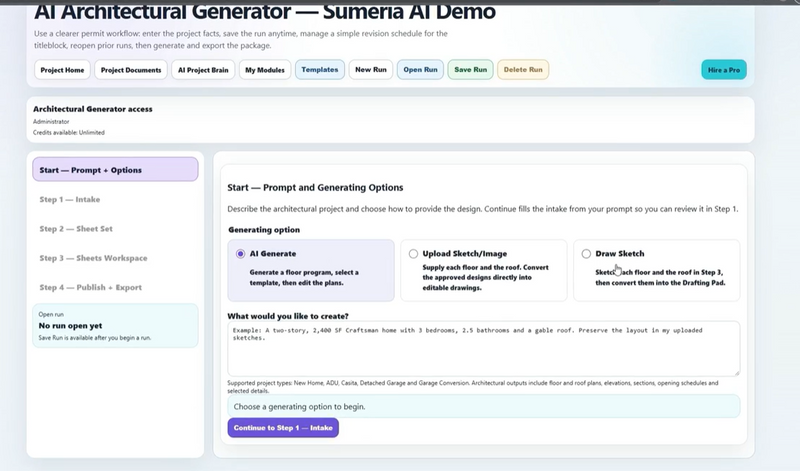Click the 'What would you like to create' textbox
Screen dimensions: 800x471
pos(484,349)
